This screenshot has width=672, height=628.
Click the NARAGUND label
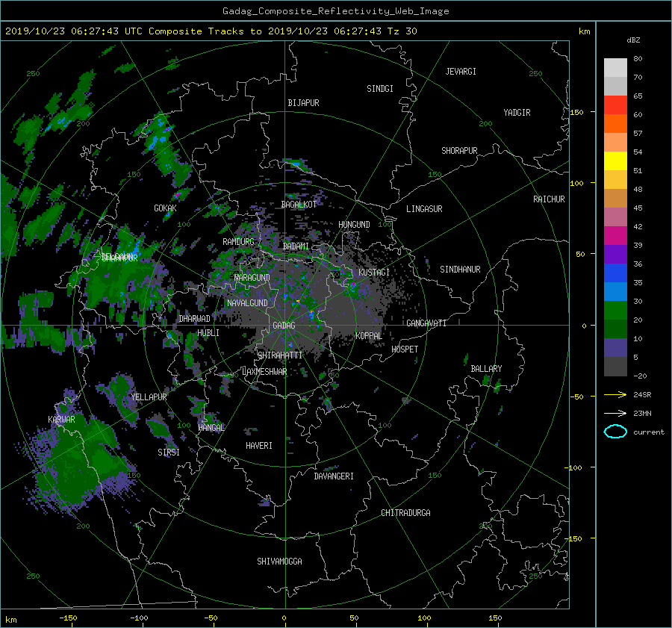[252, 278]
